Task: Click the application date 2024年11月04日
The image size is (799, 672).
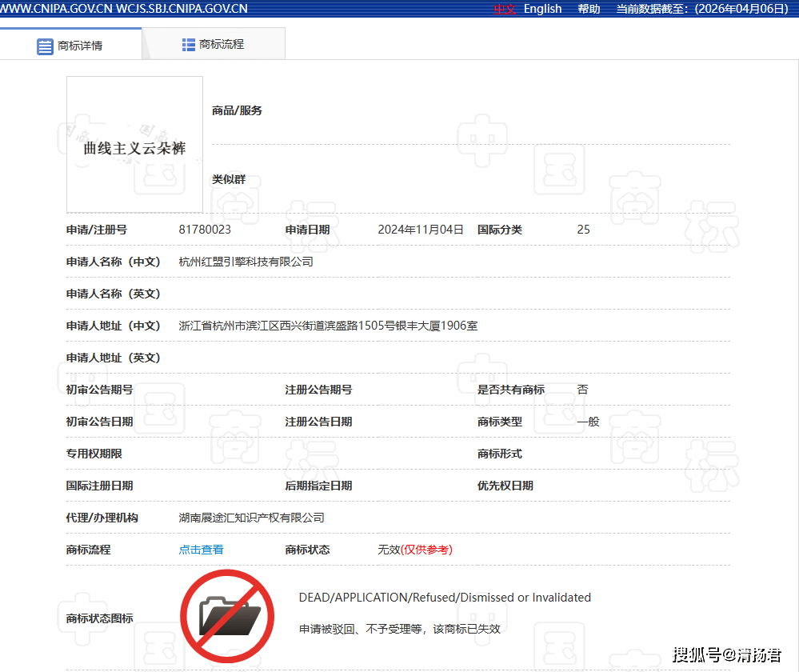Action: pyautogui.click(x=421, y=230)
